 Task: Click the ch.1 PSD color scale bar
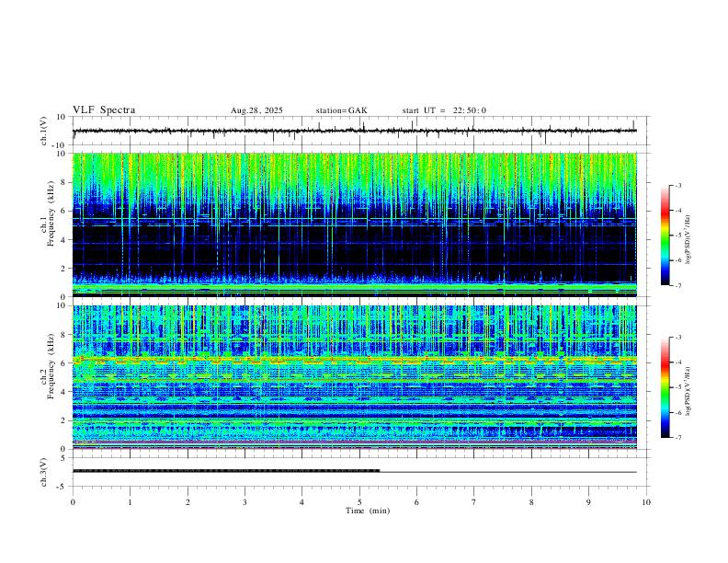click(665, 236)
